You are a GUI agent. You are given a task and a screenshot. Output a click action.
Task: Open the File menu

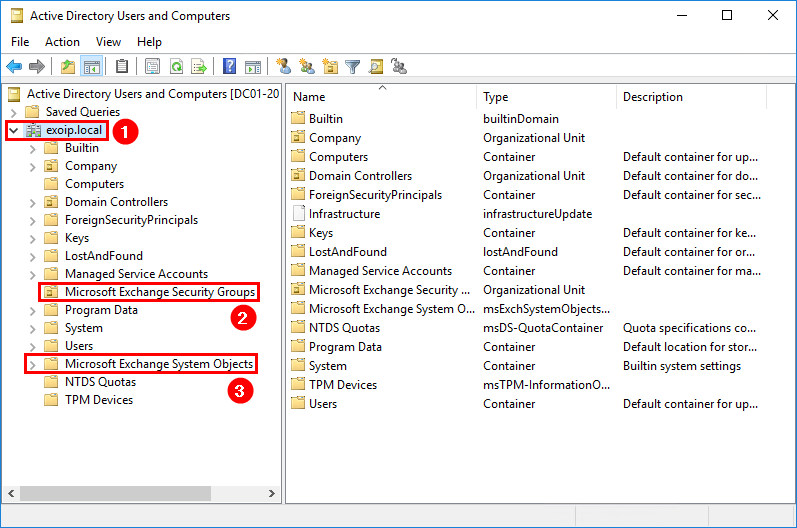(20, 42)
